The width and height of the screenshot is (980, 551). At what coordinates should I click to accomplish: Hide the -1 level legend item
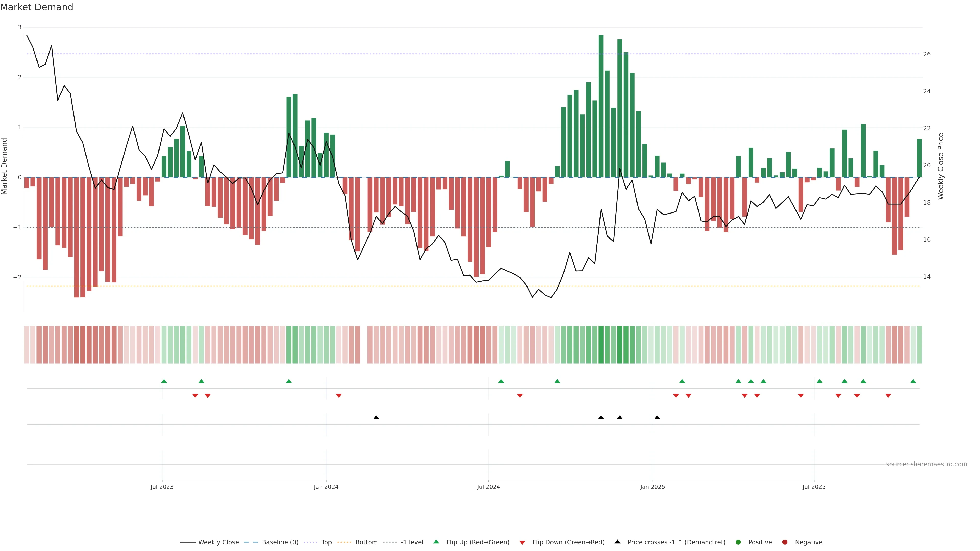pyautogui.click(x=412, y=542)
